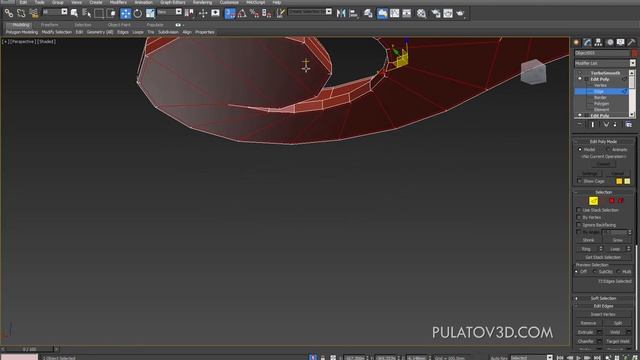Select the Model radio button
The height and width of the screenshot is (360, 640).
[580, 149]
